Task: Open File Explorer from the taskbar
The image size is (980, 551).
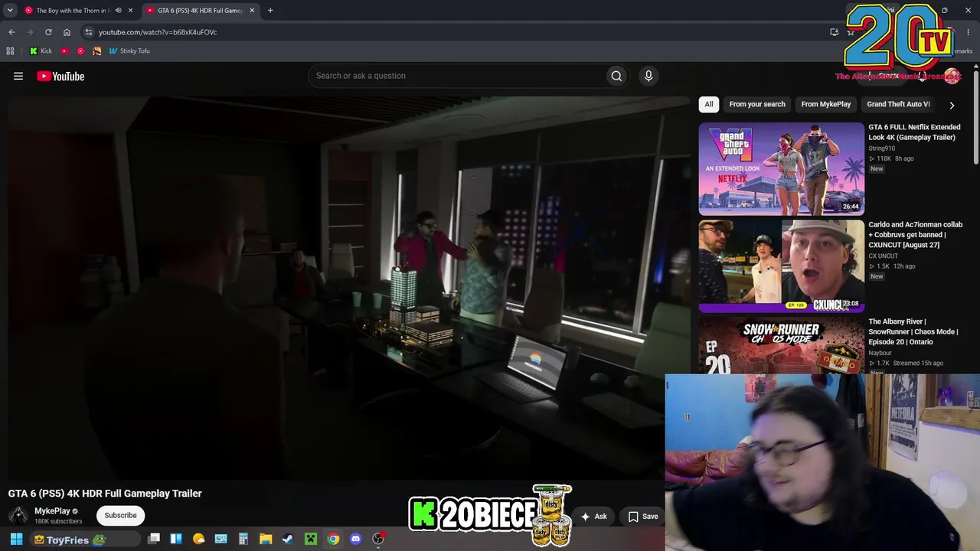Action: 265,539
